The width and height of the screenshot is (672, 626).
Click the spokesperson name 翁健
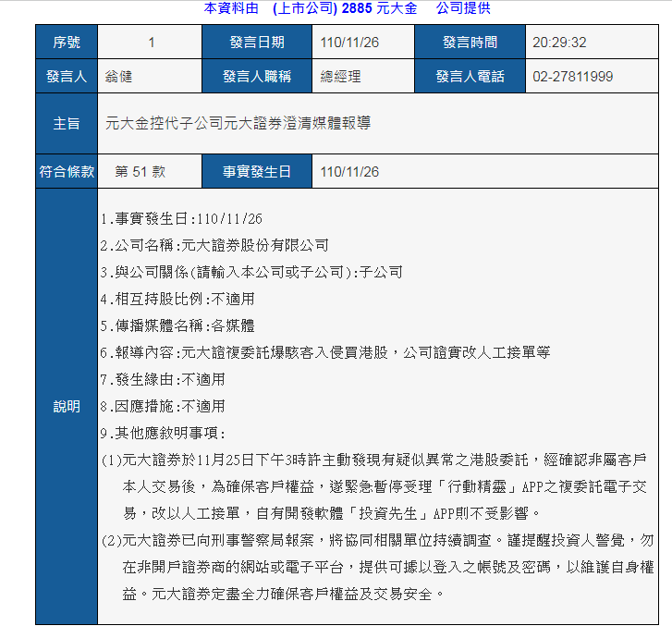point(118,77)
